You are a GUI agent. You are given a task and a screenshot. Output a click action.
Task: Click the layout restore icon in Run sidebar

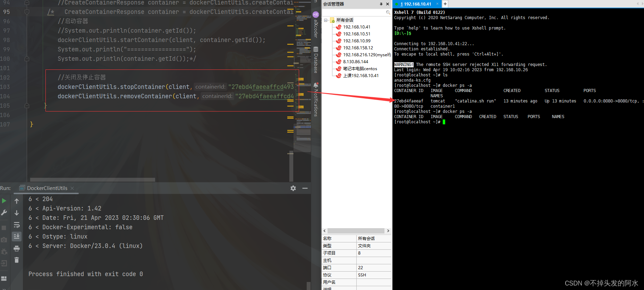4,279
